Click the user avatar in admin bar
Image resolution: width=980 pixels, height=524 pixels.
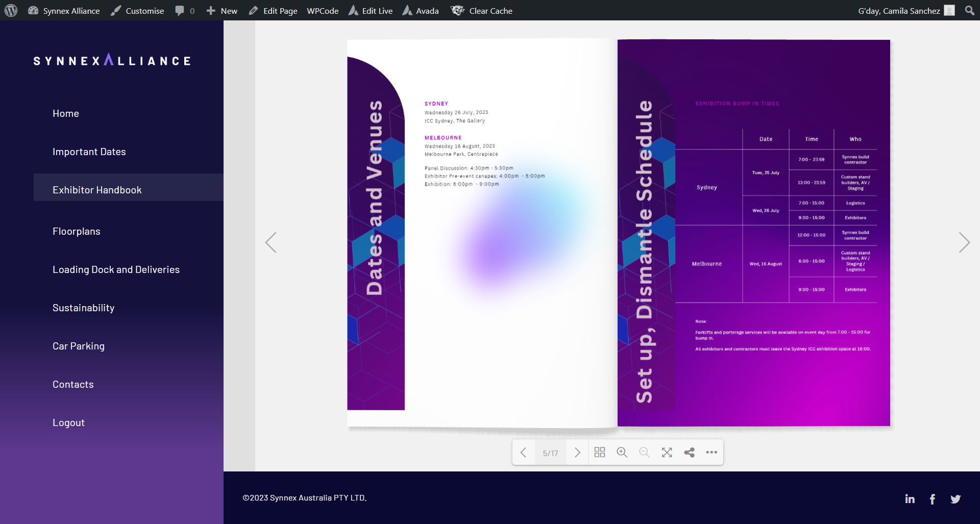[949, 11]
